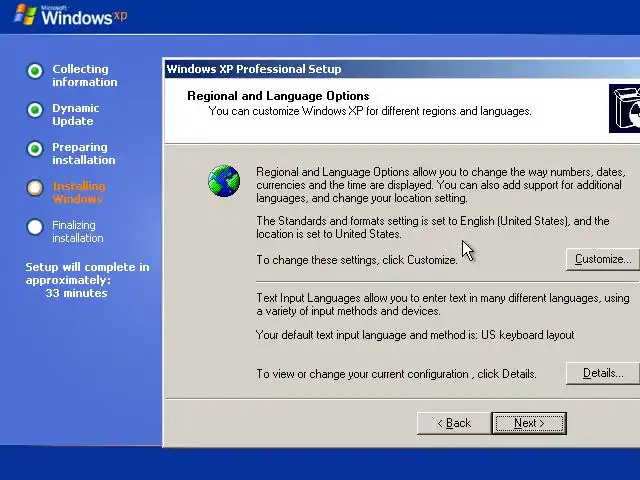640x480 pixels.
Task: Click the '33 minutes' remaining time text
Action: (76, 293)
